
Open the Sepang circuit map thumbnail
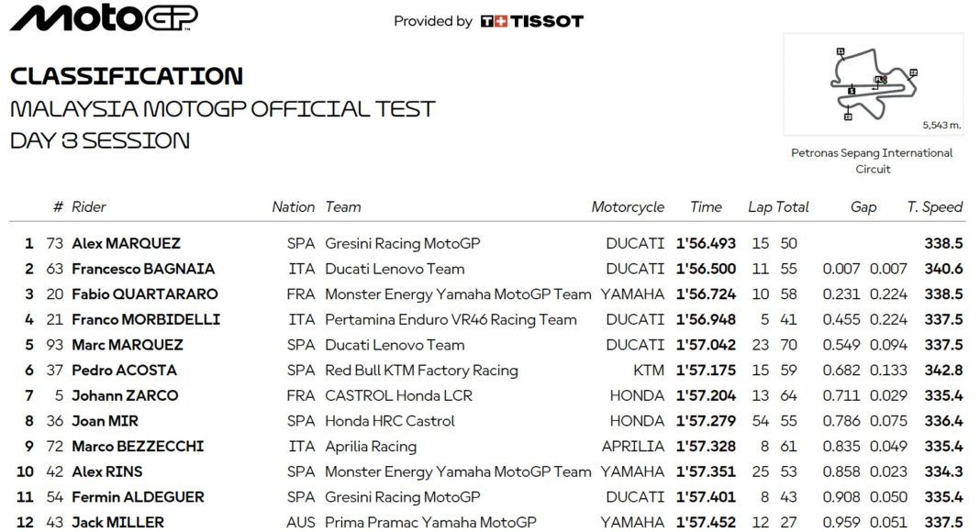pyautogui.click(x=873, y=84)
